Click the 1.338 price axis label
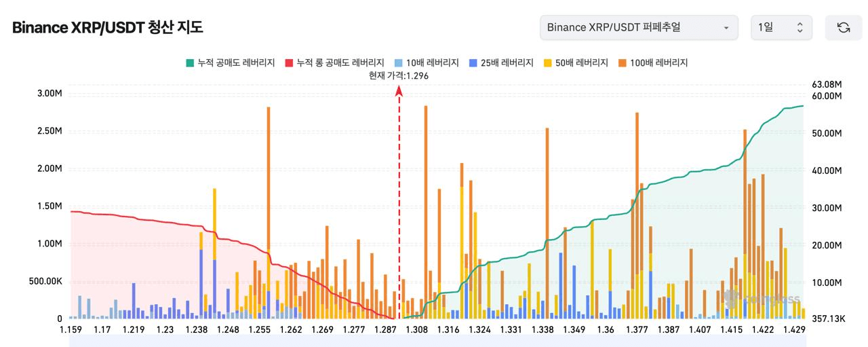The height and width of the screenshot is (347, 868). click(542, 329)
